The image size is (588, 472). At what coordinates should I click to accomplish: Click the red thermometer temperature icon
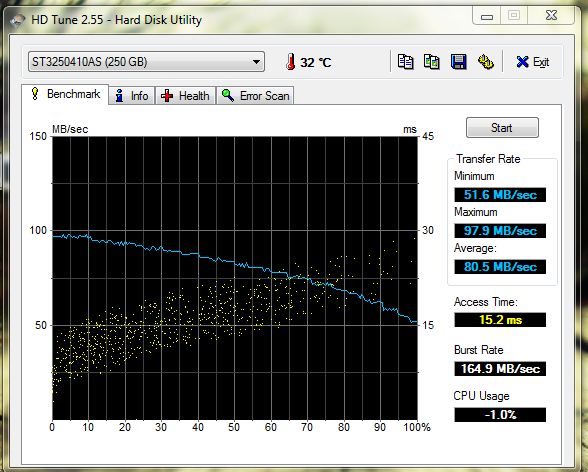290,62
